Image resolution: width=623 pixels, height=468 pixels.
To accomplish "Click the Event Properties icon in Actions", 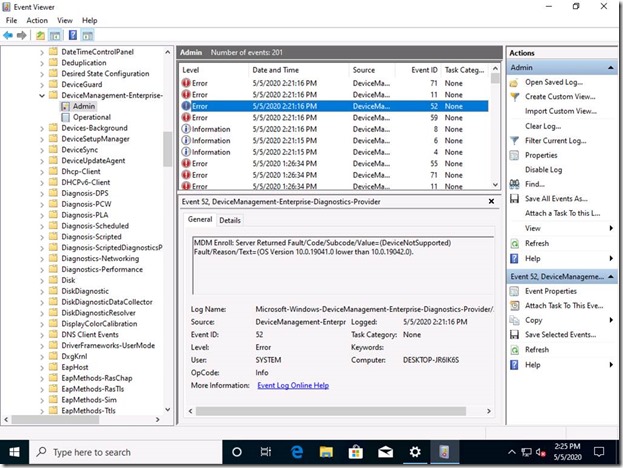I will coord(514,291).
